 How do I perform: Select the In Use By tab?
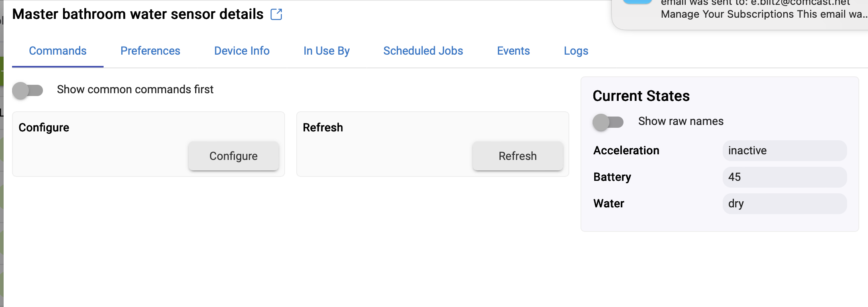point(326,51)
